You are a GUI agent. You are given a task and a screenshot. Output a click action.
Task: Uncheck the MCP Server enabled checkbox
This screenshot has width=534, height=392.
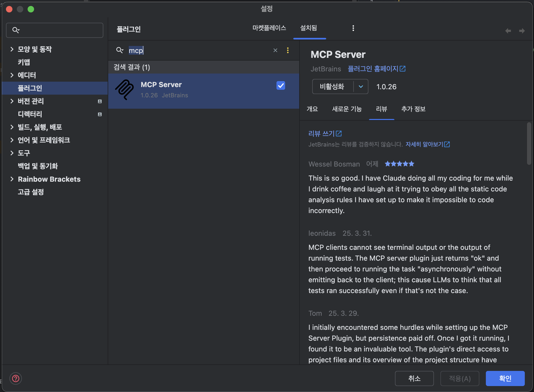(281, 85)
